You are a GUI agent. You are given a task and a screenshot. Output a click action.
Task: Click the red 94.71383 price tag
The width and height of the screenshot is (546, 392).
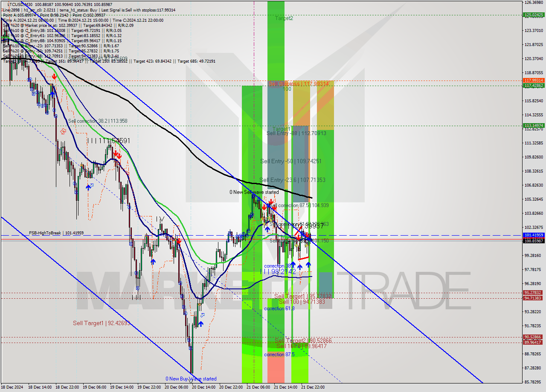point(534,298)
